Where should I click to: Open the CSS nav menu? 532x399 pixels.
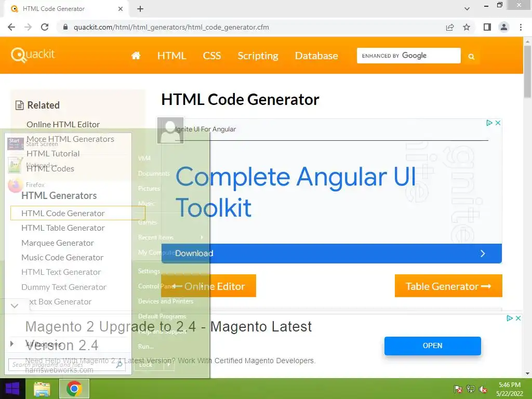pyautogui.click(x=212, y=56)
